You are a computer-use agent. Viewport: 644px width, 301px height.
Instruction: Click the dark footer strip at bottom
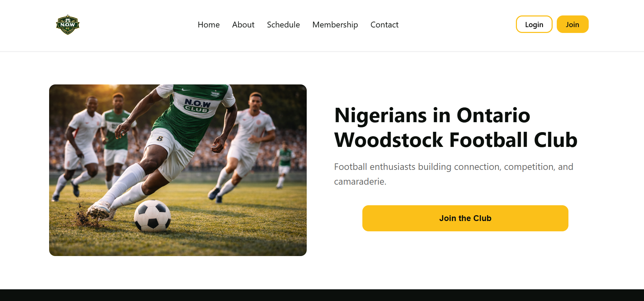click(322, 295)
